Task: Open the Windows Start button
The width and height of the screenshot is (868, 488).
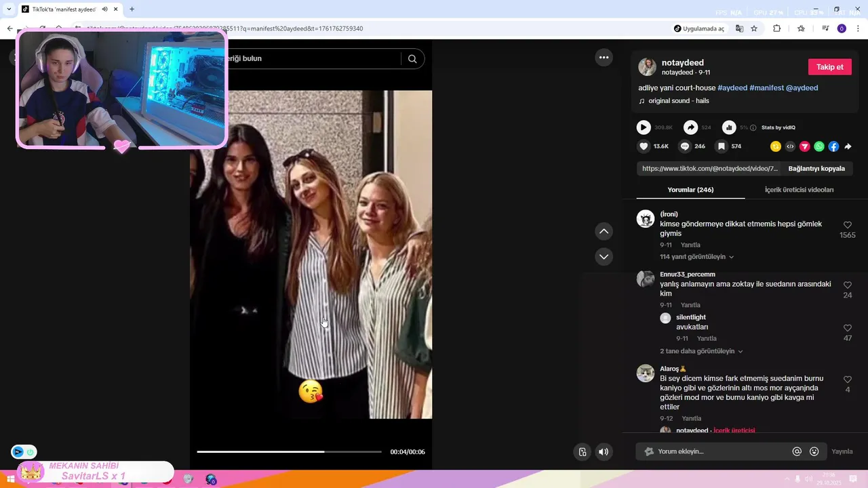Action: [x=10, y=479]
